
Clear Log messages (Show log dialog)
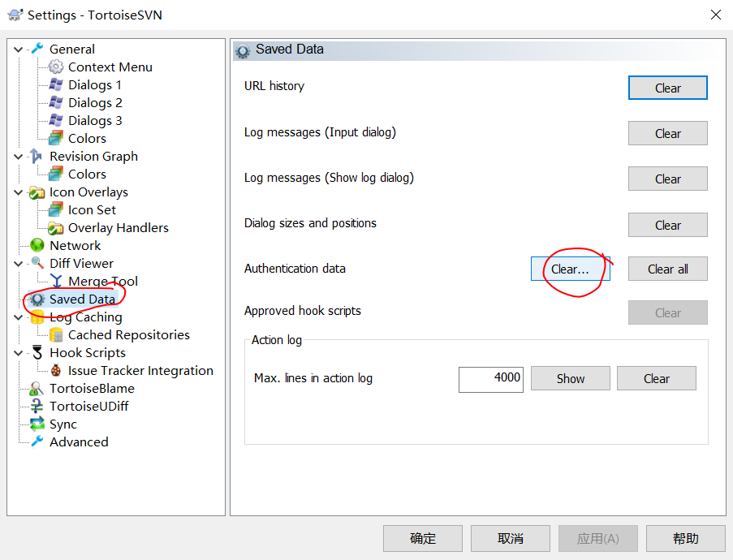pyautogui.click(x=667, y=179)
